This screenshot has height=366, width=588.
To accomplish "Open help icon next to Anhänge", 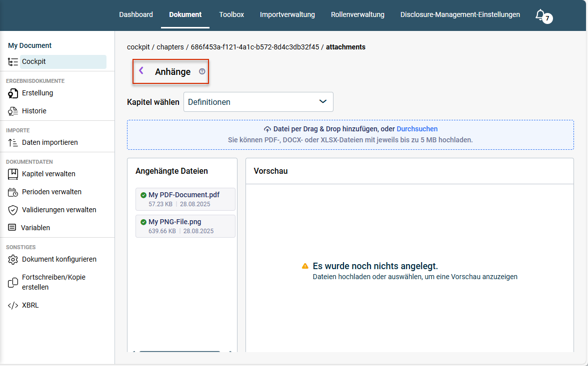I will (x=202, y=71).
